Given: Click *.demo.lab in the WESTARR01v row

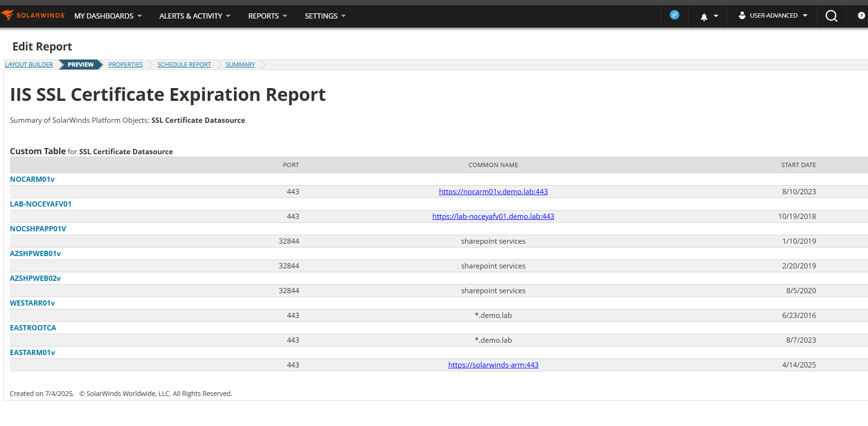Looking at the screenshot, I should (493, 316).
